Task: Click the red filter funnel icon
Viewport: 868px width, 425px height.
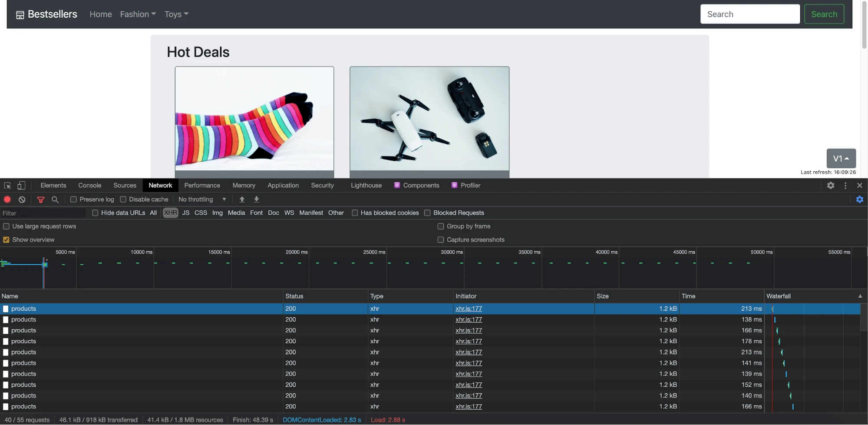Action: pyautogui.click(x=41, y=199)
